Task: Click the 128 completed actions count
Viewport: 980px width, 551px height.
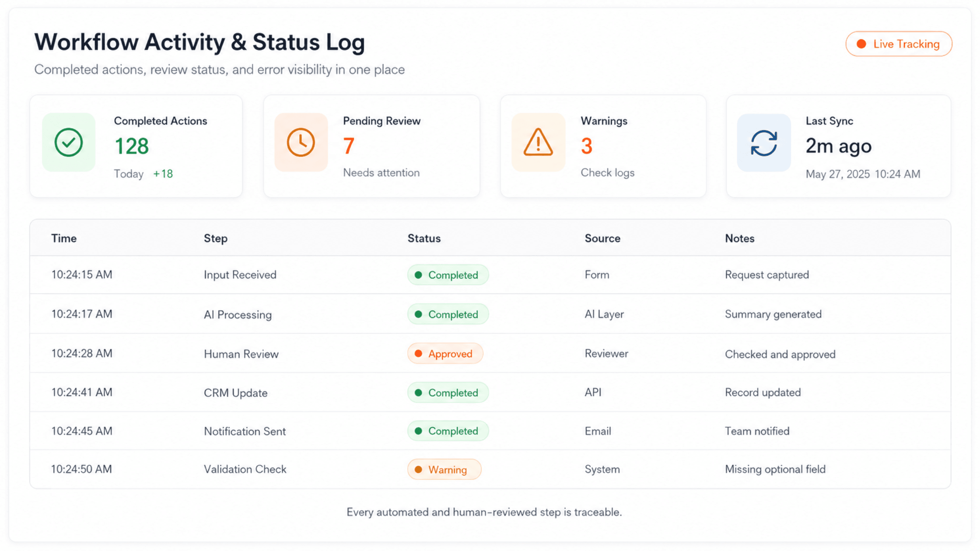Action: 131,146
